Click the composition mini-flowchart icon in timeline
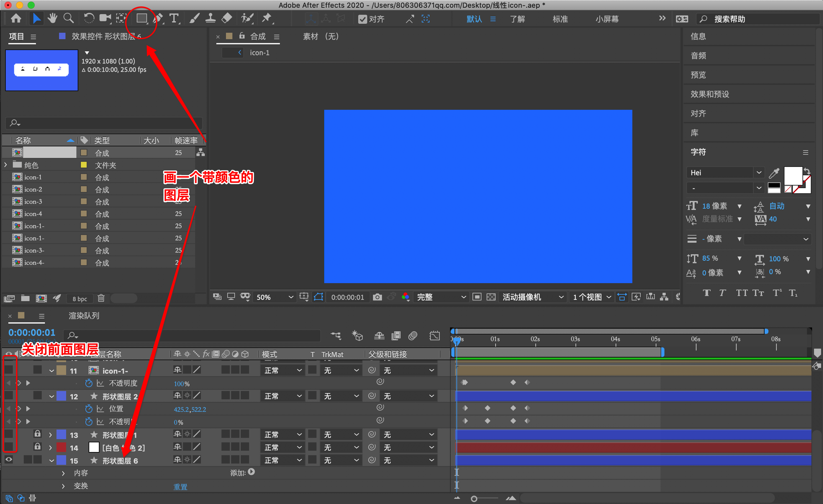Screen dimensions: 823x504 336,336
